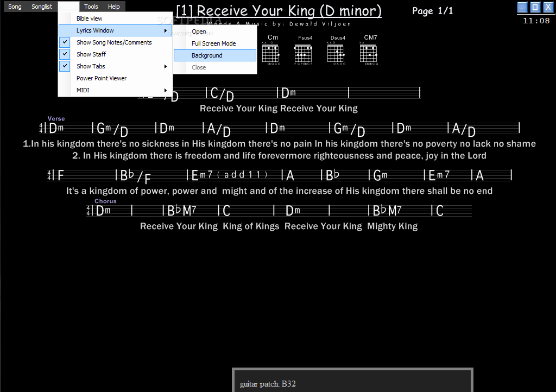This screenshot has width=556, height=392.
Task: Click the C/D chord in intro staff
Action: click(222, 94)
